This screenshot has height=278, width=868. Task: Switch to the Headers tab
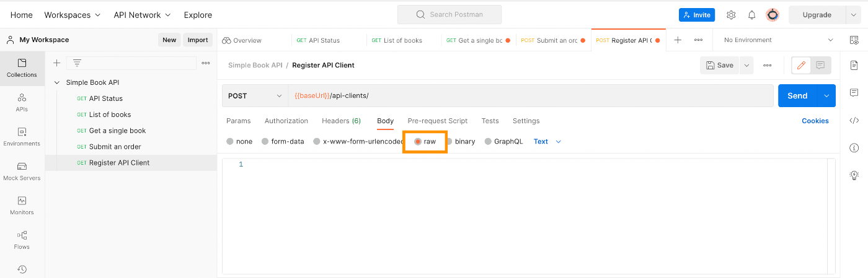point(341,121)
